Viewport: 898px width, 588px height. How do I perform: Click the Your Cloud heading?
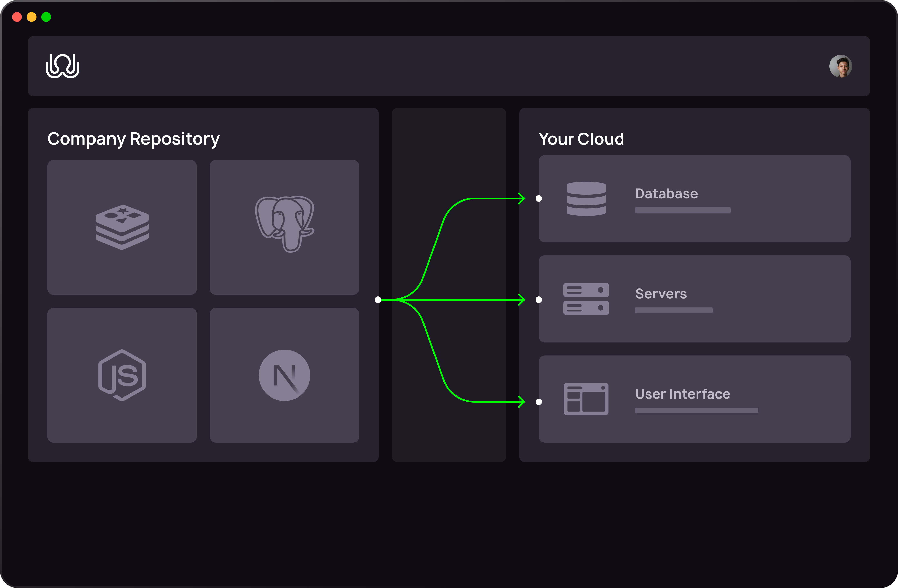point(581,139)
